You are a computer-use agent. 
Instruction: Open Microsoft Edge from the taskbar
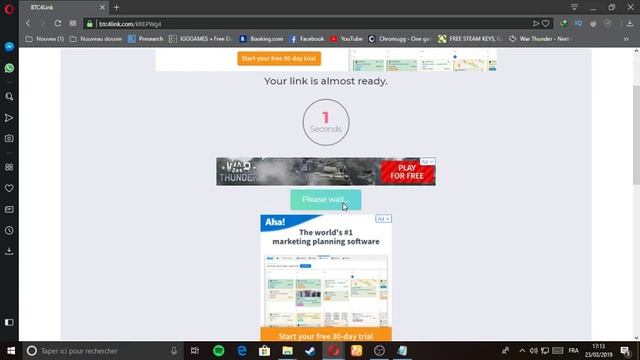tap(242, 351)
